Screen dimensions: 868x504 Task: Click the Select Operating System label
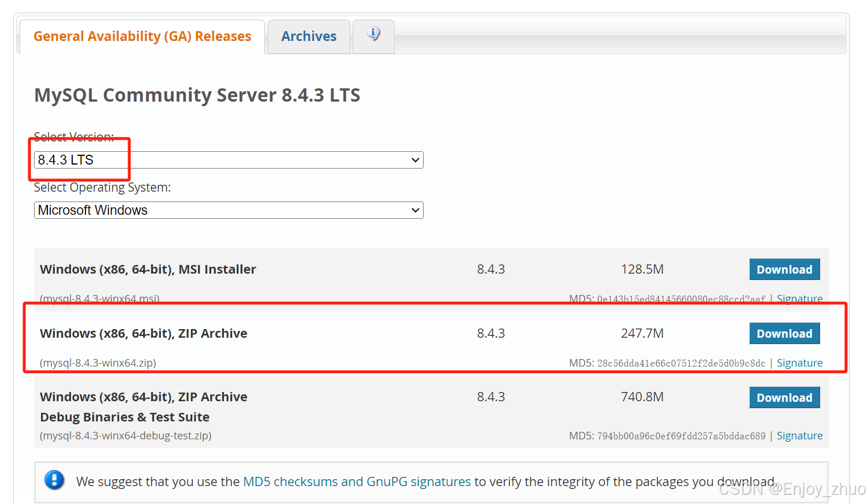pyautogui.click(x=102, y=188)
